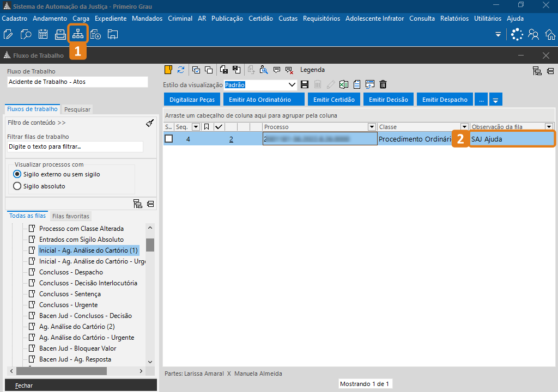This screenshot has width=558, height=392.
Task: Click the clear filter brush icon
Action: [150, 123]
